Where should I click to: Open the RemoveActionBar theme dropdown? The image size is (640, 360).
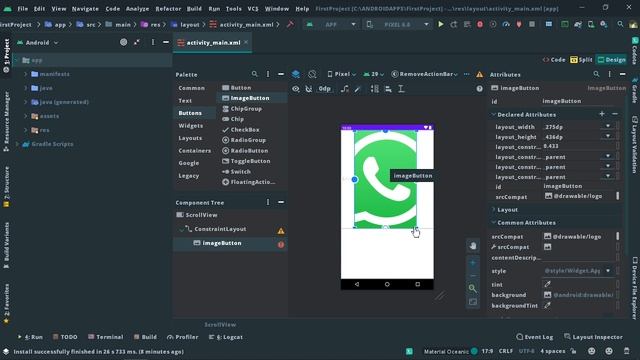tap(424, 74)
